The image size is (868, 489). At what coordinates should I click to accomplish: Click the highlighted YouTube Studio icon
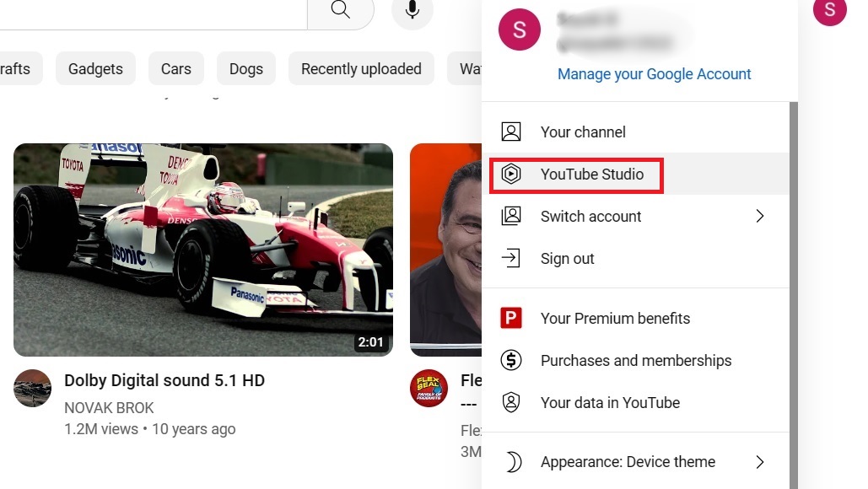(x=513, y=175)
